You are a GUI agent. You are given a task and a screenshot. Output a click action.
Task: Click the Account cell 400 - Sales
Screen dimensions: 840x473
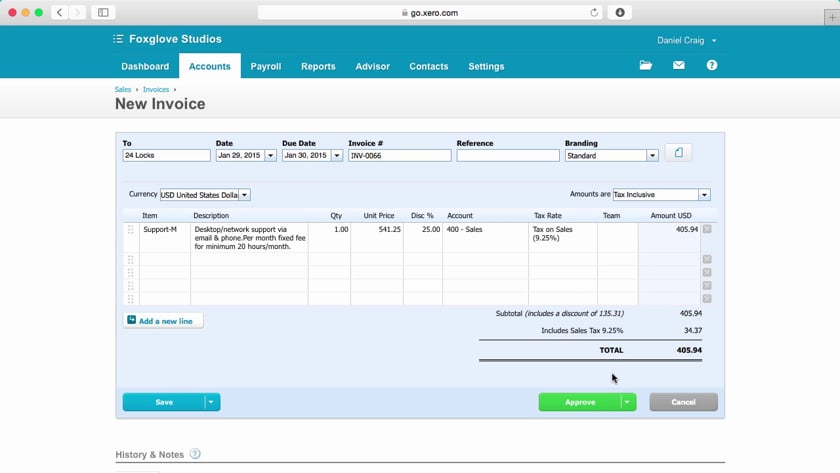pyautogui.click(x=485, y=237)
